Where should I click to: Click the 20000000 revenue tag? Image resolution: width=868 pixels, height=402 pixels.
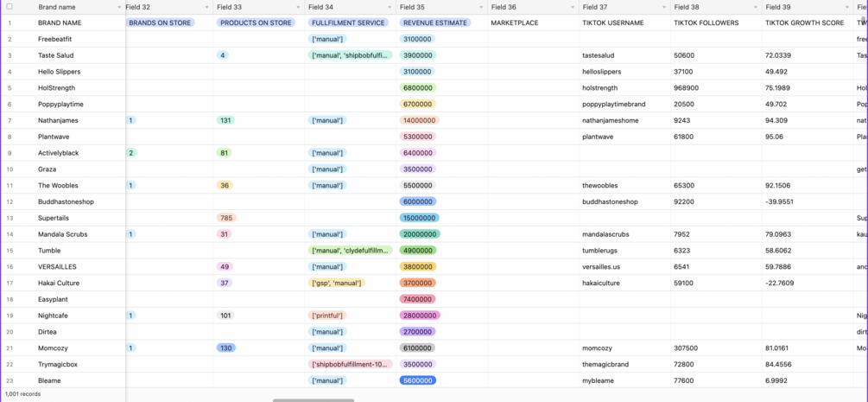(420, 234)
